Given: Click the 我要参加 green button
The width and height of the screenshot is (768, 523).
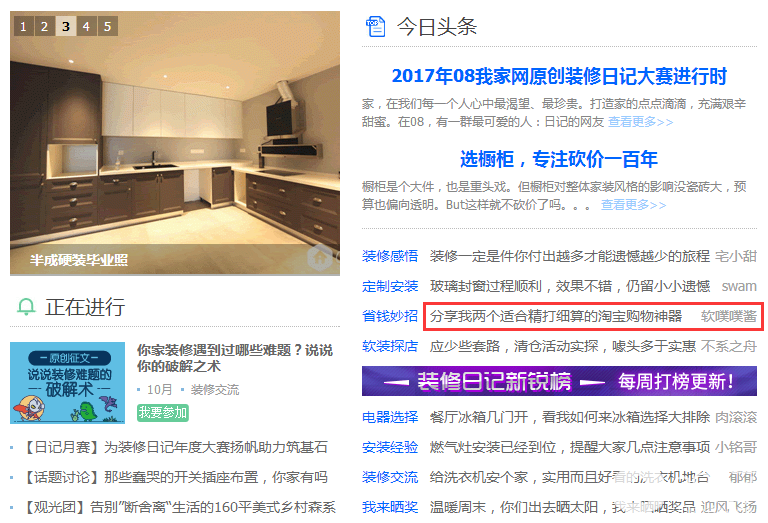Looking at the screenshot, I should (163, 412).
